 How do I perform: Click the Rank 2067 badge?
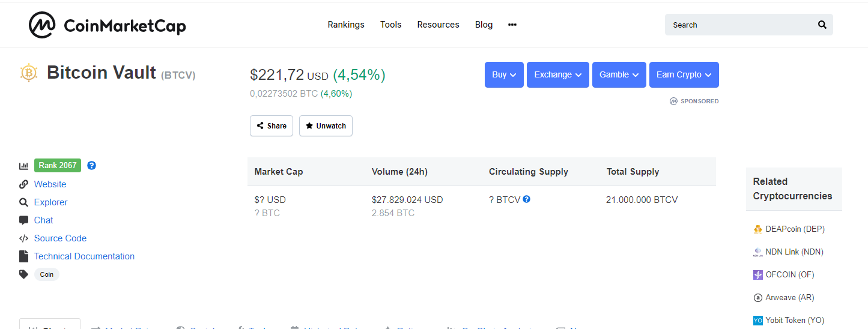(58, 165)
